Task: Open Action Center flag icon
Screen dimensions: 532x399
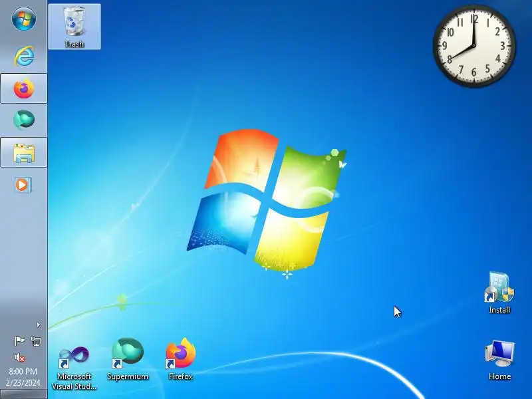Action: coord(20,340)
